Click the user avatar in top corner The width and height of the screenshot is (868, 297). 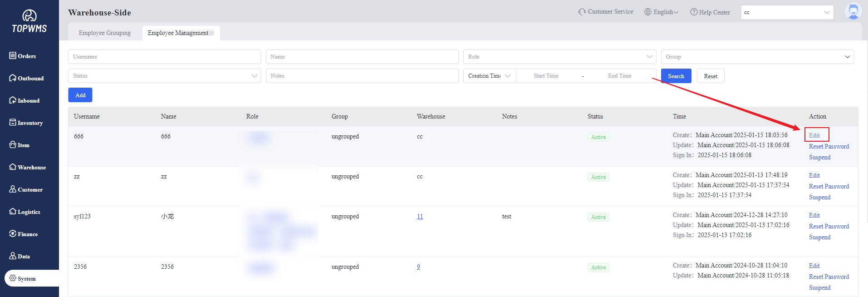point(853,11)
